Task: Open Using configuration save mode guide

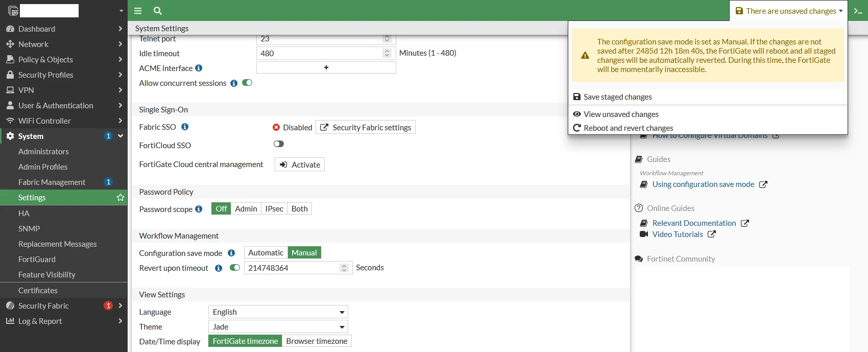Action: 703,184
